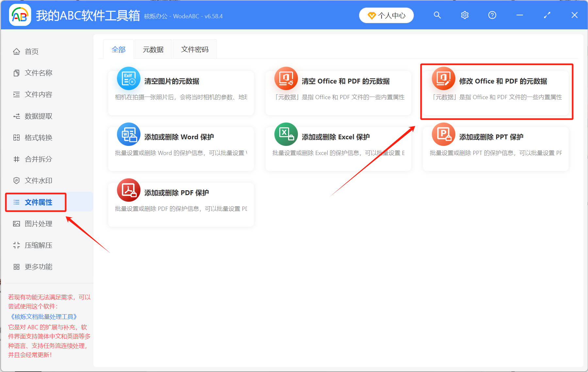
Task: Open the search icon in the title bar
Action: [x=437, y=15]
